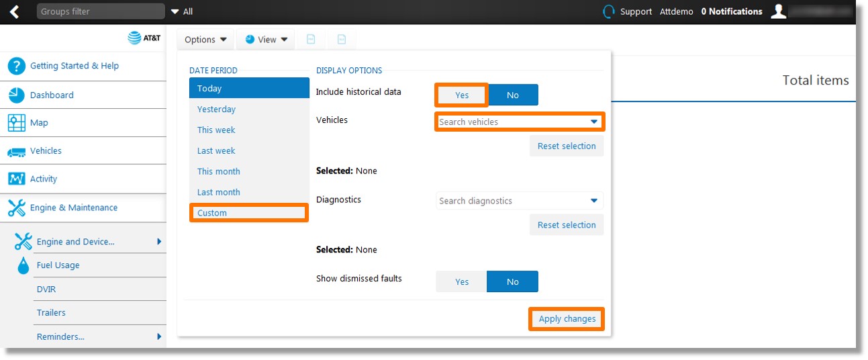The image size is (868, 360).
Task: Click the Search vehicles input field
Action: (520, 122)
